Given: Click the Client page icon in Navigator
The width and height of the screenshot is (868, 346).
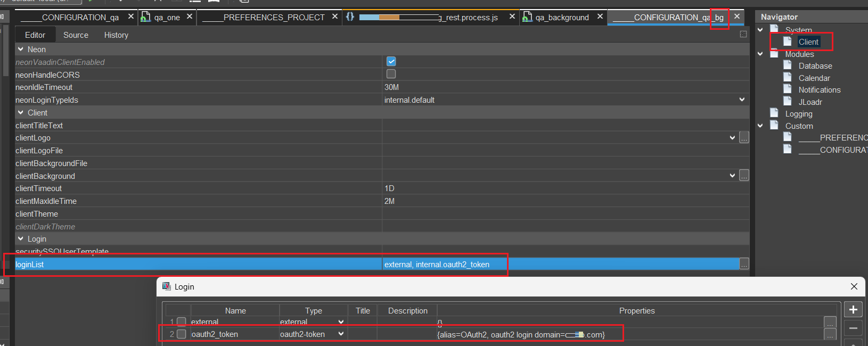Looking at the screenshot, I should 788,42.
